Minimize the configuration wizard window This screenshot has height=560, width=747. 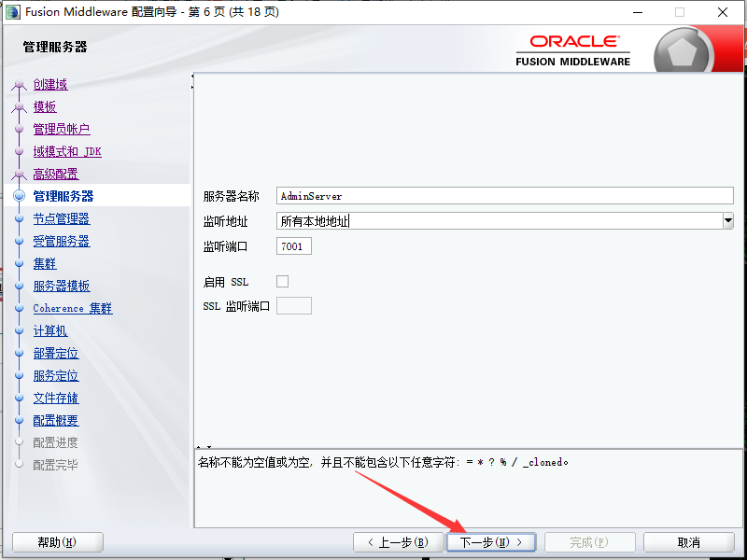coord(638,12)
